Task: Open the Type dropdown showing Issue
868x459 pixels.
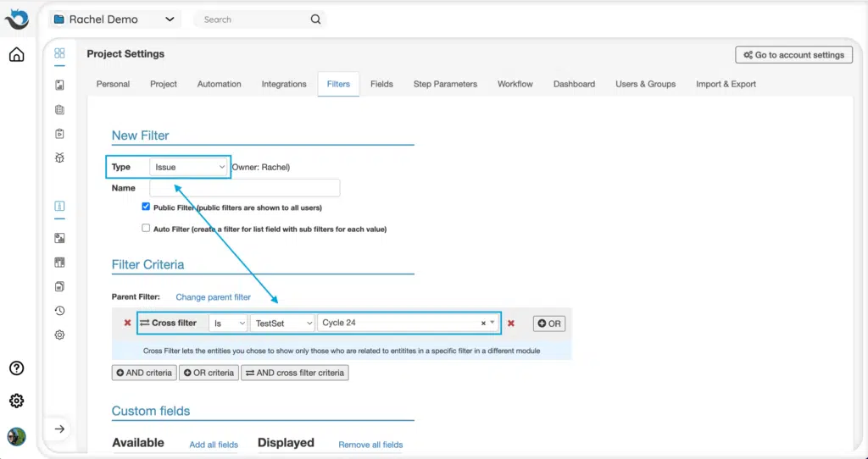Action: click(x=190, y=167)
